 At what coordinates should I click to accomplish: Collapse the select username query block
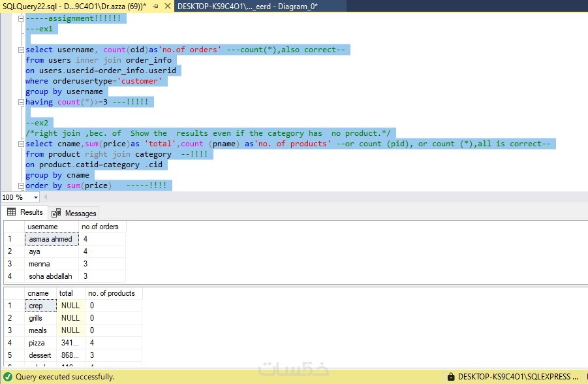pos(21,50)
